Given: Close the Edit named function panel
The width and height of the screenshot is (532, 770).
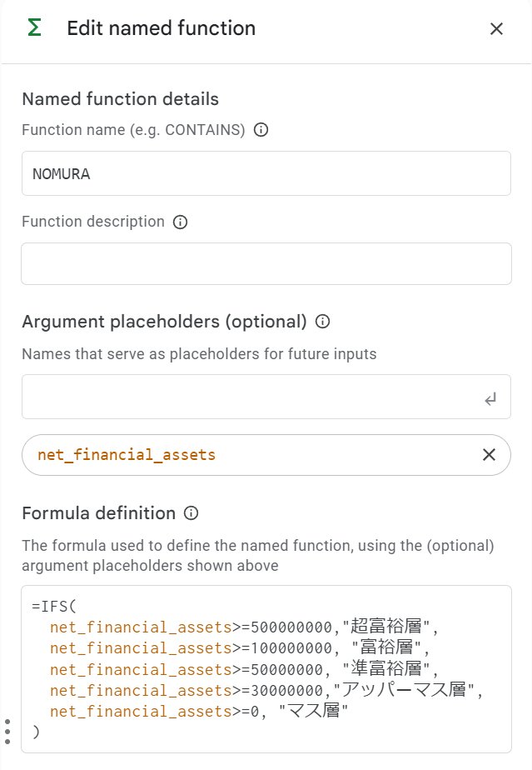Looking at the screenshot, I should coord(496,29).
